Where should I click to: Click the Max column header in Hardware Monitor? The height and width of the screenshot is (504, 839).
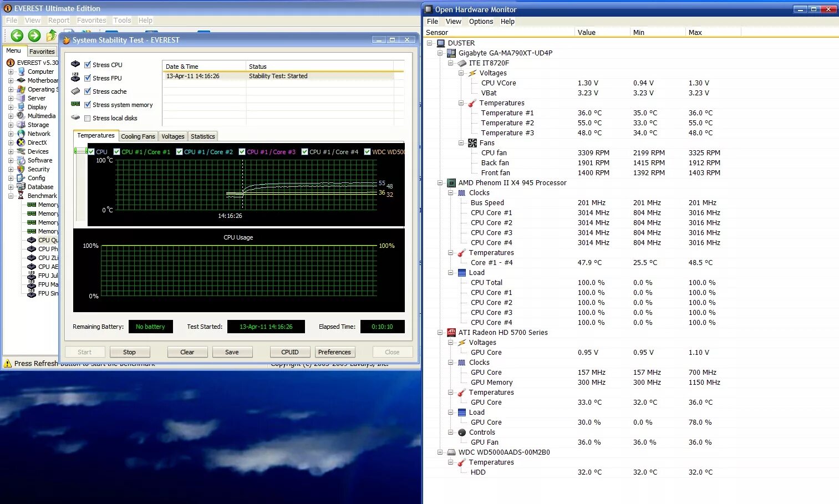pos(713,32)
